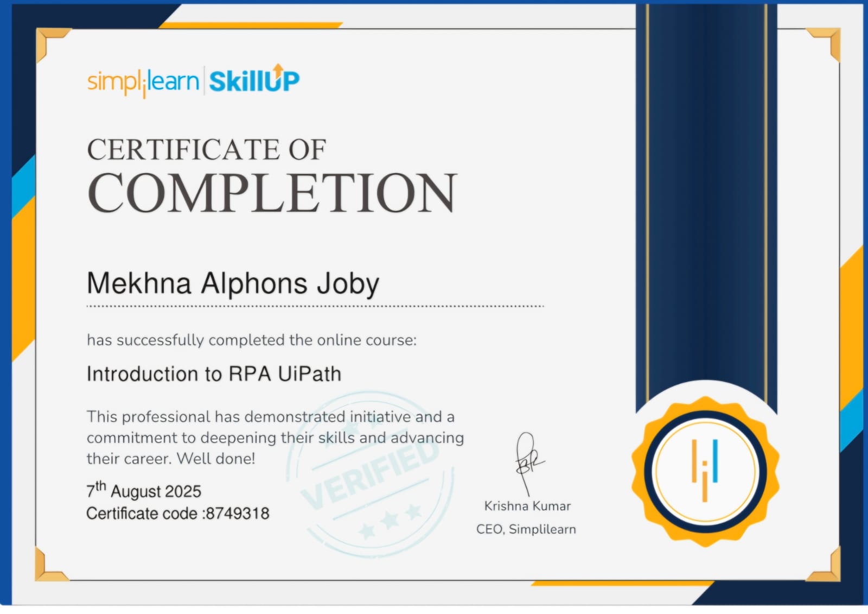Click the course title 'Introduction to RPA UiPath'
This screenshot has height=614, width=868.
[x=214, y=374]
